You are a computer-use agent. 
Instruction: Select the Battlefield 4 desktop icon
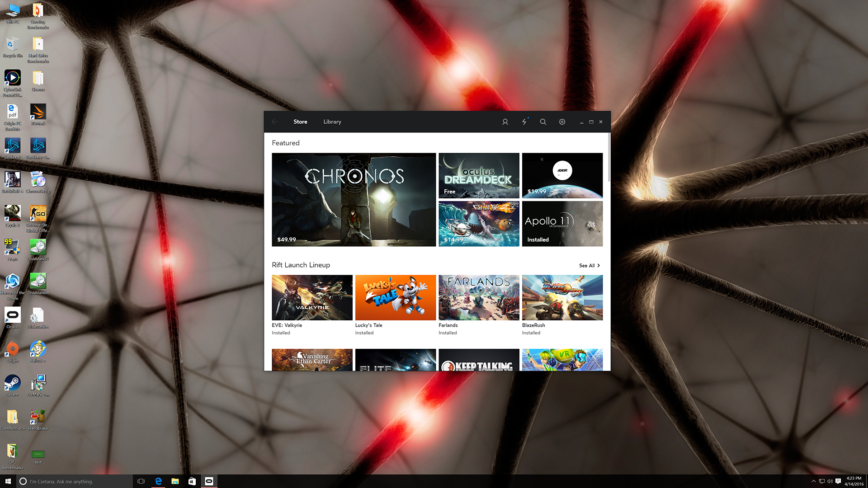[x=13, y=183]
